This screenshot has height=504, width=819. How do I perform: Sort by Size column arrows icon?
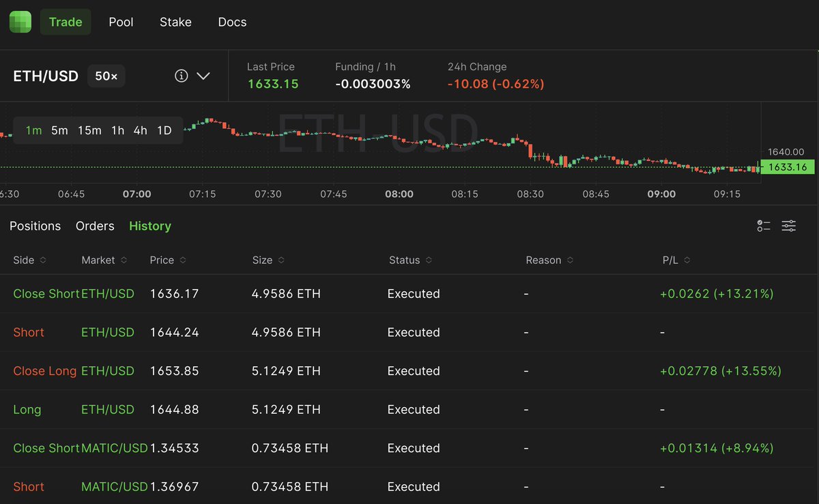coord(281,261)
